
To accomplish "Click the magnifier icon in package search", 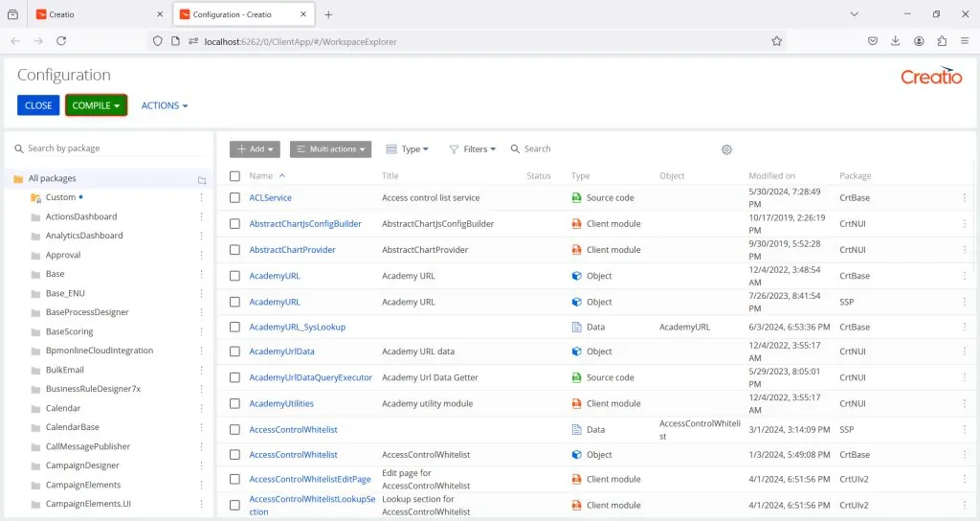I will point(19,148).
